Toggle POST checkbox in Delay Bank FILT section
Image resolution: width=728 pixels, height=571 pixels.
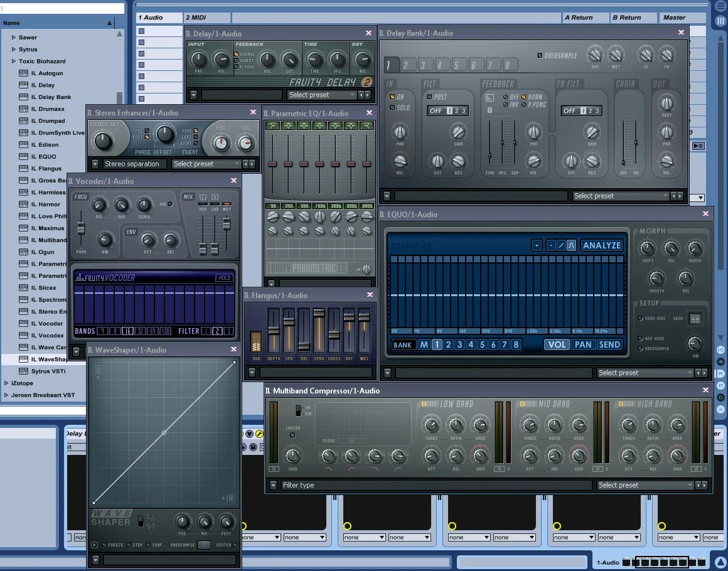click(429, 97)
